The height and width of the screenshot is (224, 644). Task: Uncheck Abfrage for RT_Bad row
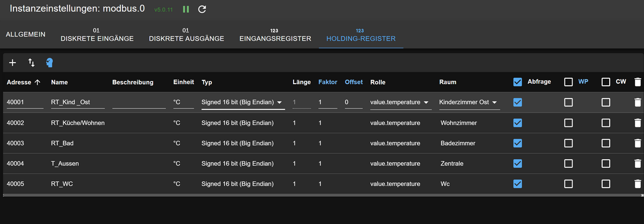point(517,143)
